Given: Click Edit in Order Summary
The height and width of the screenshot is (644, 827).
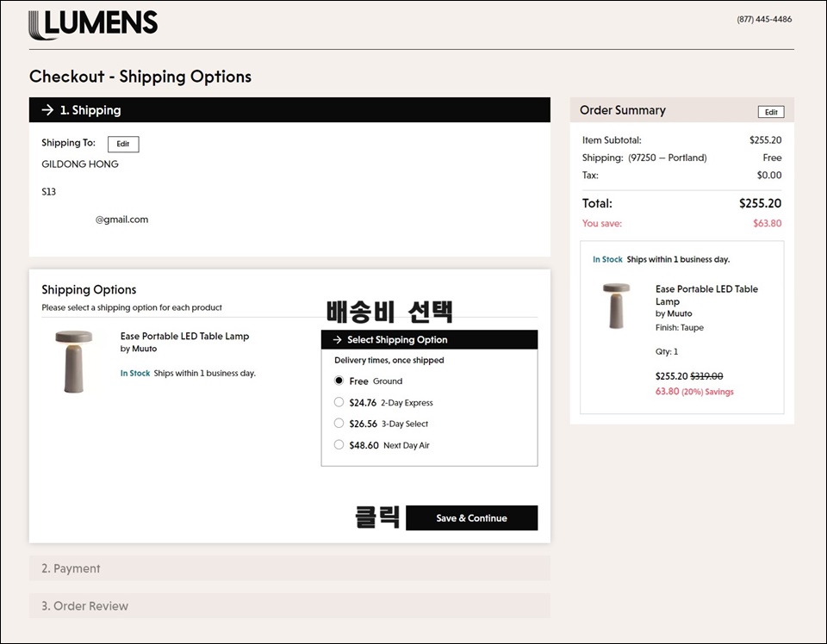Looking at the screenshot, I should [771, 112].
